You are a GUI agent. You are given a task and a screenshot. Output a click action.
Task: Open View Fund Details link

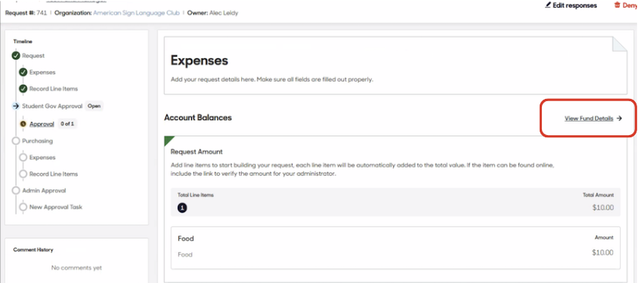point(589,118)
